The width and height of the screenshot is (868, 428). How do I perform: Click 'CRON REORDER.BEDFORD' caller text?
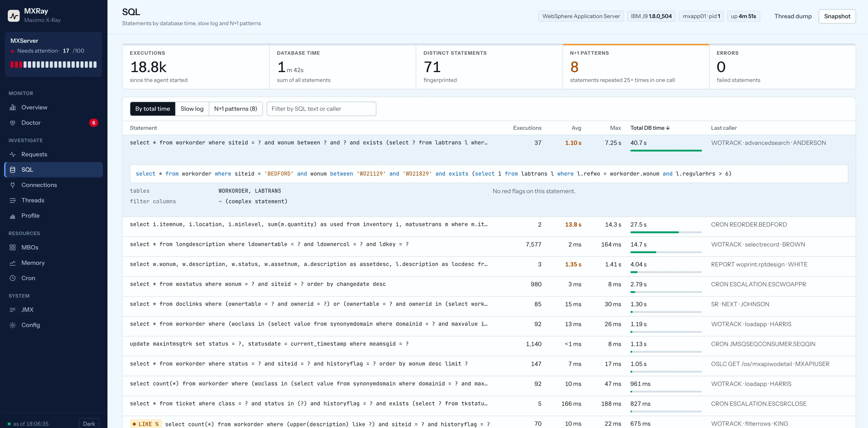[749, 225]
